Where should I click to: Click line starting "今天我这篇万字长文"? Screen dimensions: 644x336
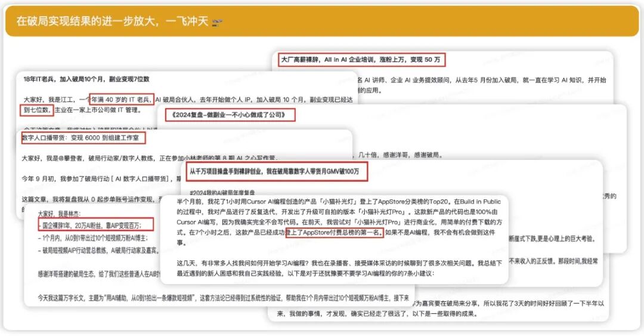click(x=224, y=298)
